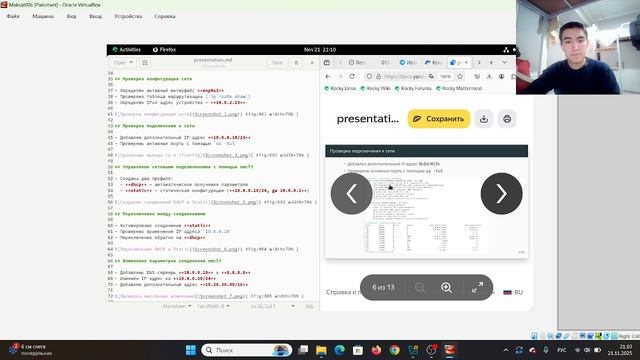The image size is (640, 360).
Task: Open Windows clock and date panel
Action: point(620,350)
